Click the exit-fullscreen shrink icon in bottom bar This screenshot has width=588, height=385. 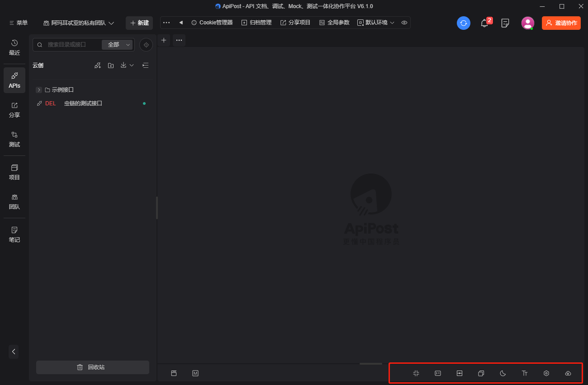point(416,373)
